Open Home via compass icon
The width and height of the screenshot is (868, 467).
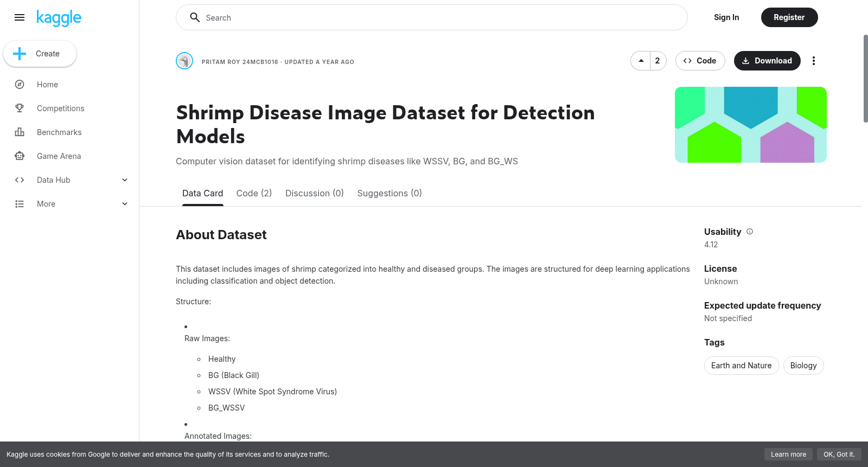pyautogui.click(x=20, y=85)
